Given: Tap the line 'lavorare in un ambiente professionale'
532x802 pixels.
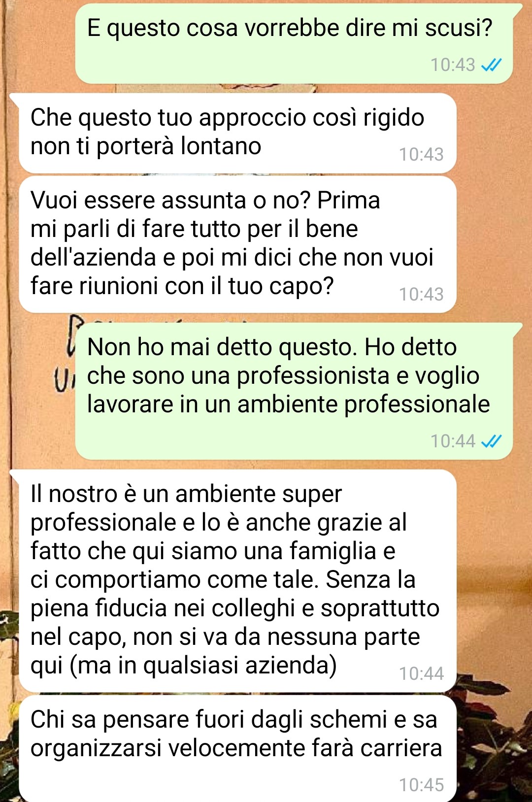Looking at the screenshot, I should 289,404.
